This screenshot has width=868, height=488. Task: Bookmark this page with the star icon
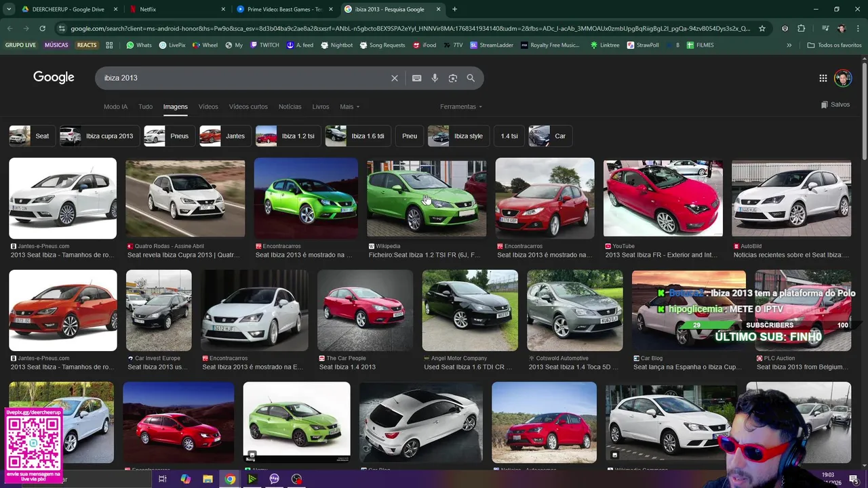(x=762, y=28)
